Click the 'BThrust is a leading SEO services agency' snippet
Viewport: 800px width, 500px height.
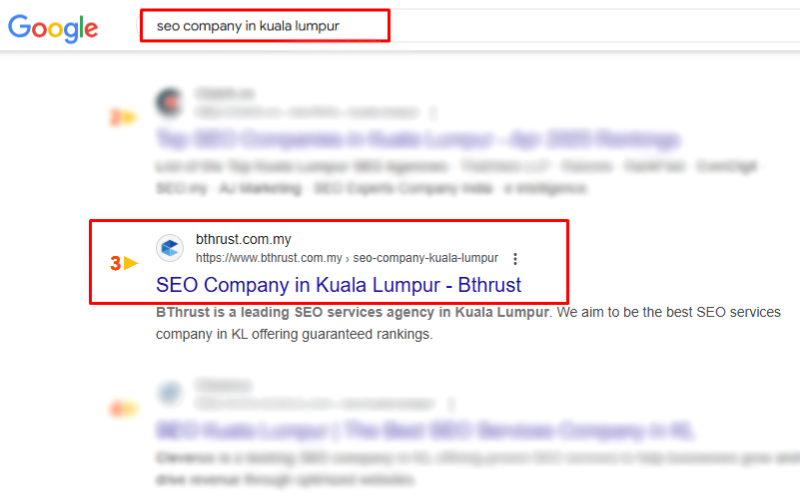468,323
